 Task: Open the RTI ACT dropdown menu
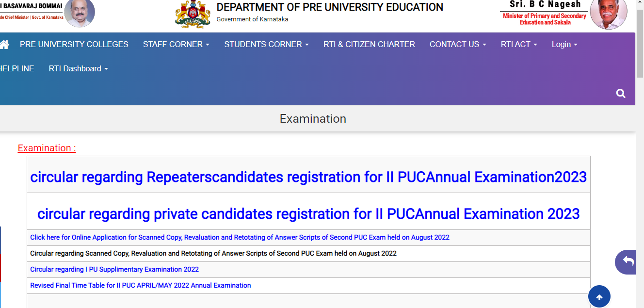[519, 44]
